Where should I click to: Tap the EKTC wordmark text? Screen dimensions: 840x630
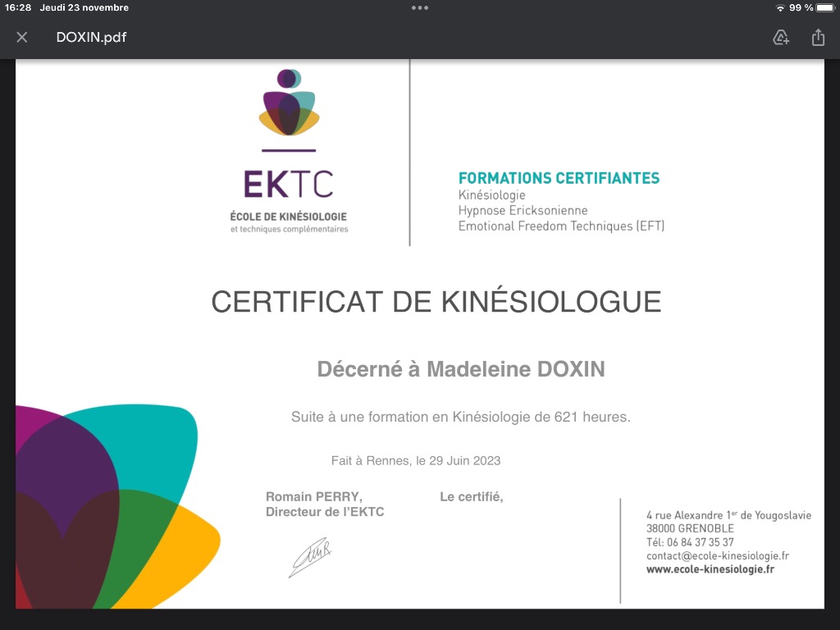click(x=288, y=184)
